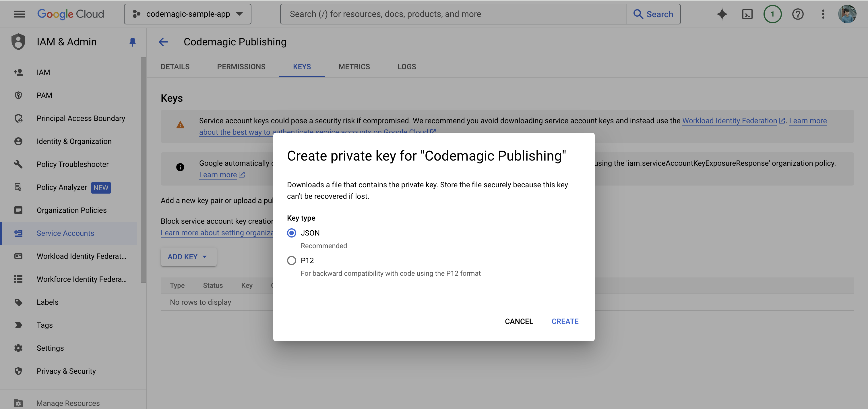Click CANCEL in the private key dialog
This screenshot has width=868, height=409.
(x=519, y=321)
